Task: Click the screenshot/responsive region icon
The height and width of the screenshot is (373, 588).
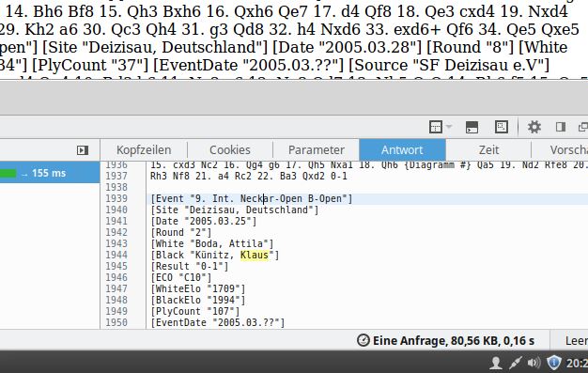Action: pos(502,127)
